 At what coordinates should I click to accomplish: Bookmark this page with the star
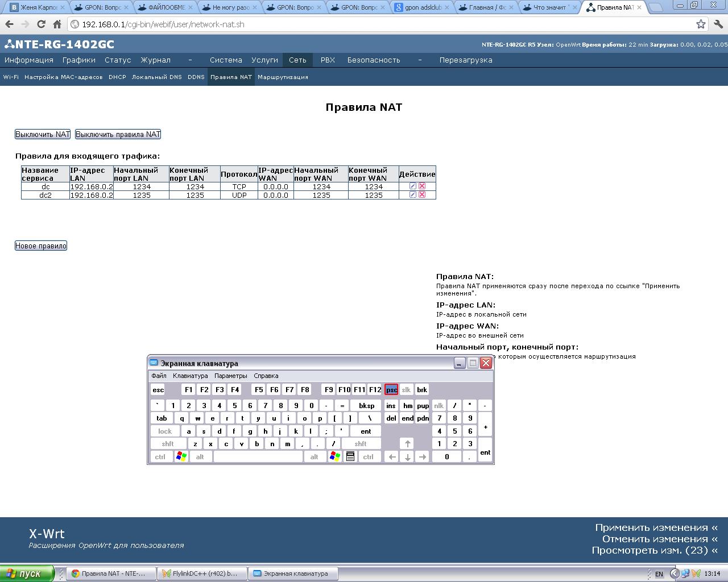(x=701, y=24)
